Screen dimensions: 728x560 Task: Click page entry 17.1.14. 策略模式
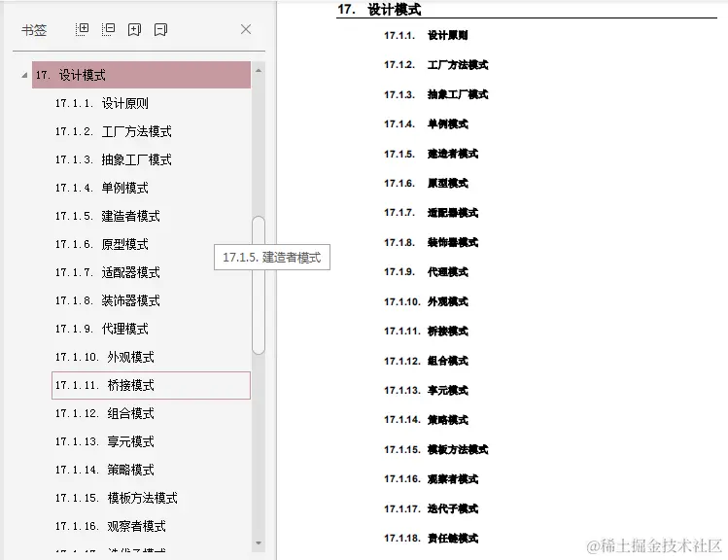pos(426,420)
